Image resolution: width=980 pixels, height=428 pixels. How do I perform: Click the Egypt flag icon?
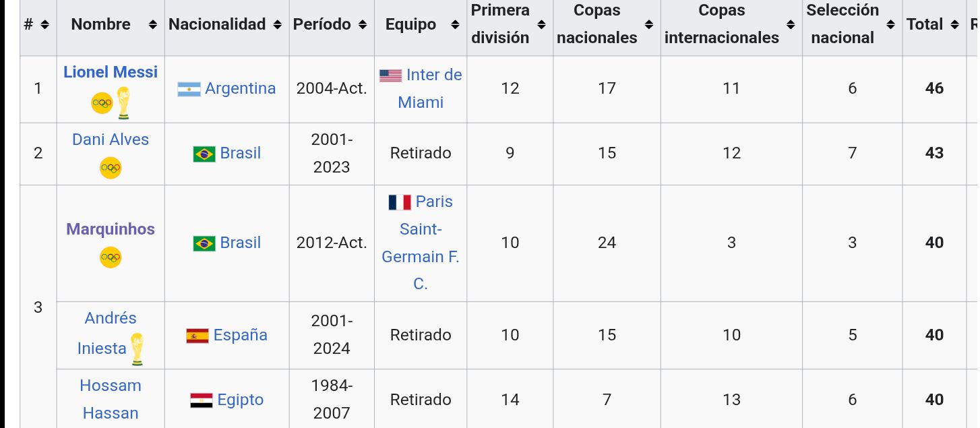pyautogui.click(x=202, y=400)
